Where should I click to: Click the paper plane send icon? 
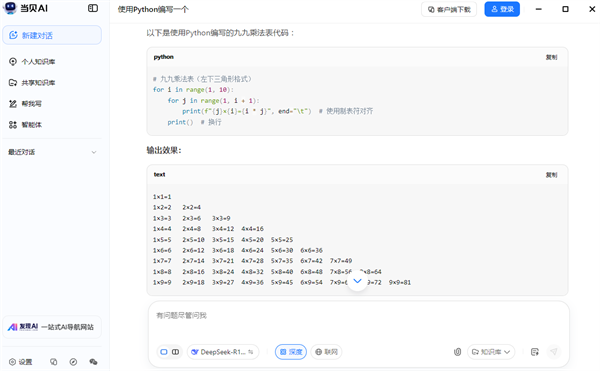coord(554,352)
